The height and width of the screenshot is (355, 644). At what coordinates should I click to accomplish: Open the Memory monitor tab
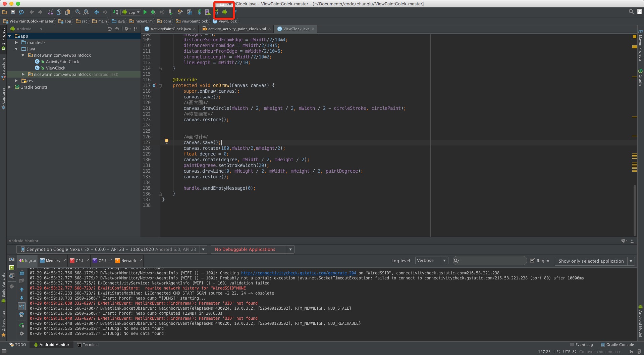[x=53, y=261]
